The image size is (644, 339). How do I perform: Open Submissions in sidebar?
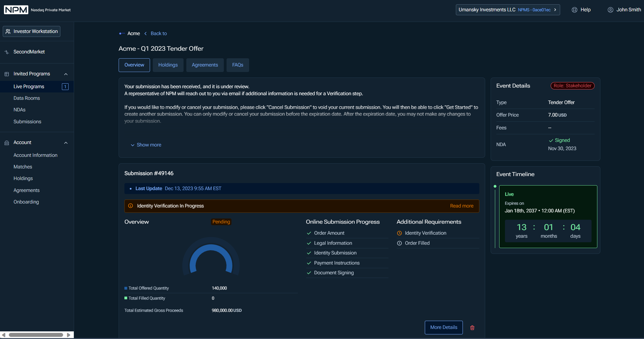coord(27,122)
